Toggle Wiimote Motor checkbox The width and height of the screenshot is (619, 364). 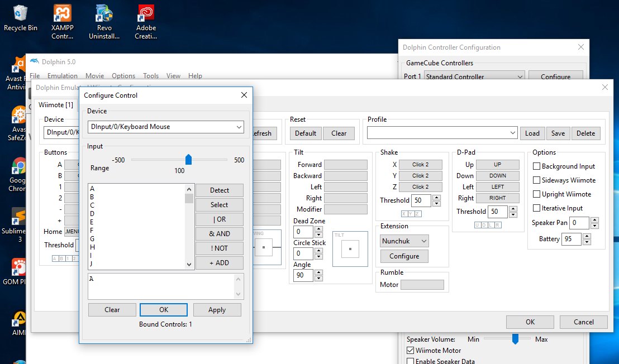pos(411,350)
